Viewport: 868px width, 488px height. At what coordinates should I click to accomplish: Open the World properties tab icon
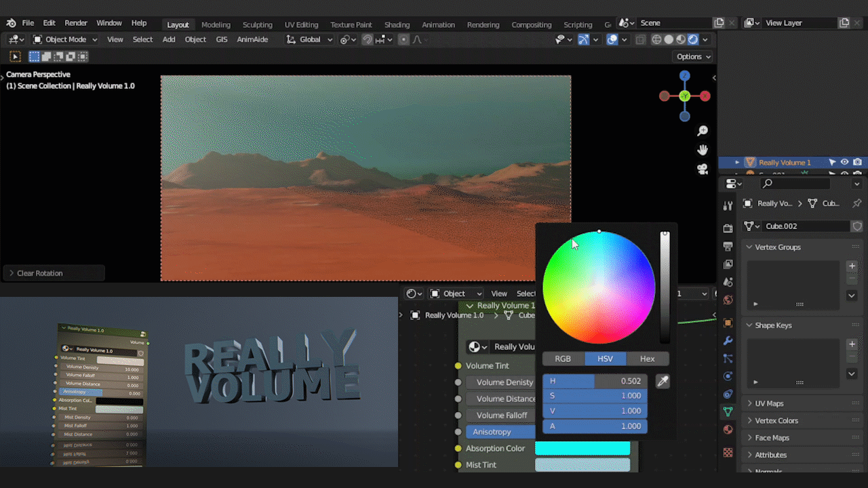728,300
